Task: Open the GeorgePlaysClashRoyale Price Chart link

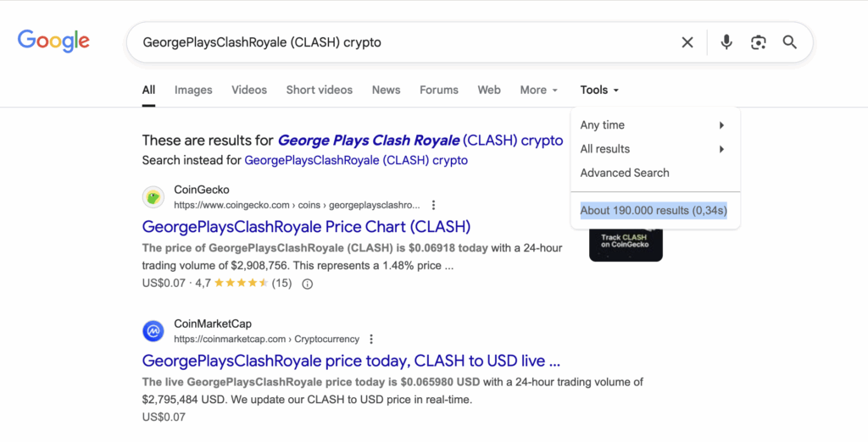Action: 306,227
